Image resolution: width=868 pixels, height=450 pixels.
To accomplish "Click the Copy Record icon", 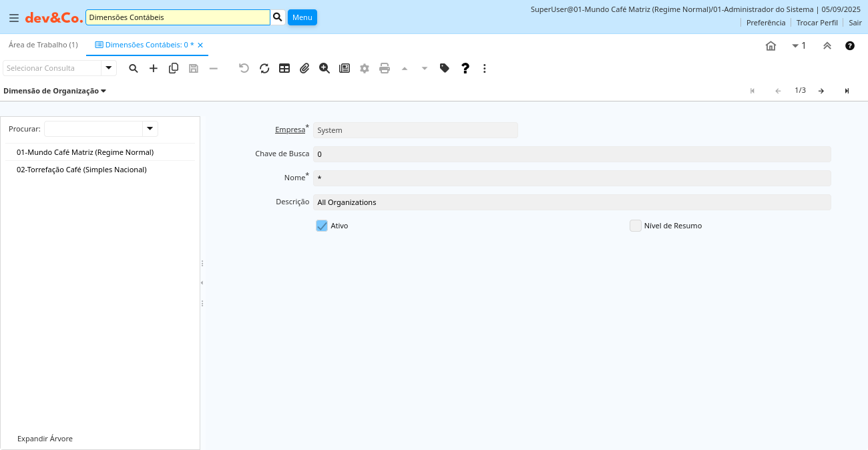I will pyautogui.click(x=174, y=68).
